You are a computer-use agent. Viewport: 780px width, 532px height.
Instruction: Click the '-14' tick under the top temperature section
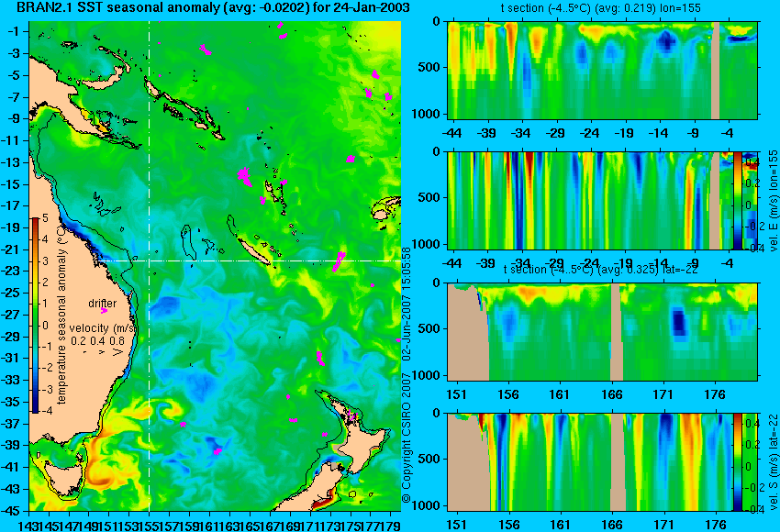[x=659, y=133]
